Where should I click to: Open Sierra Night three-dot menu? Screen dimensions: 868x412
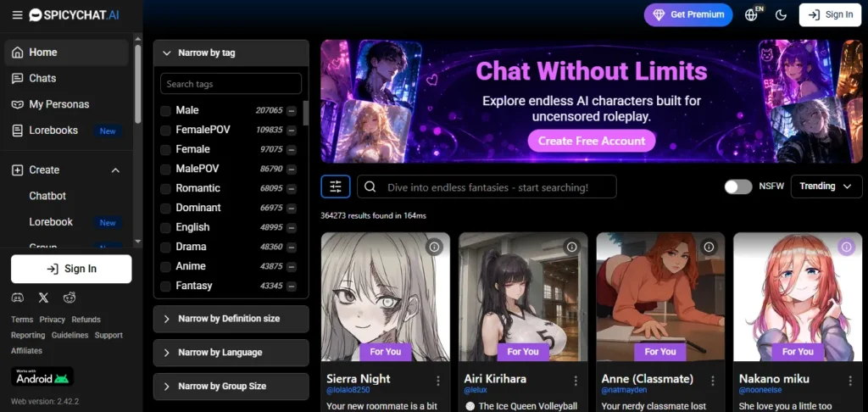pyautogui.click(x=438, y=381)
